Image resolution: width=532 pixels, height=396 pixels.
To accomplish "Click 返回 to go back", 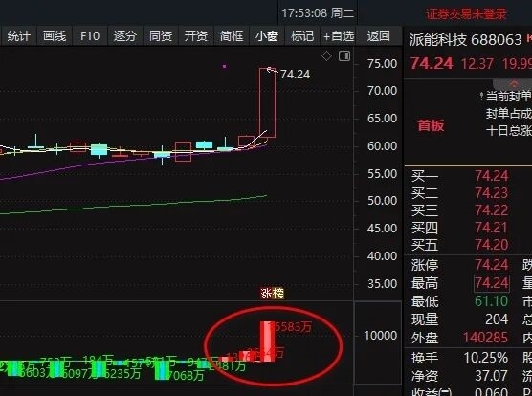I will [378, 36].
